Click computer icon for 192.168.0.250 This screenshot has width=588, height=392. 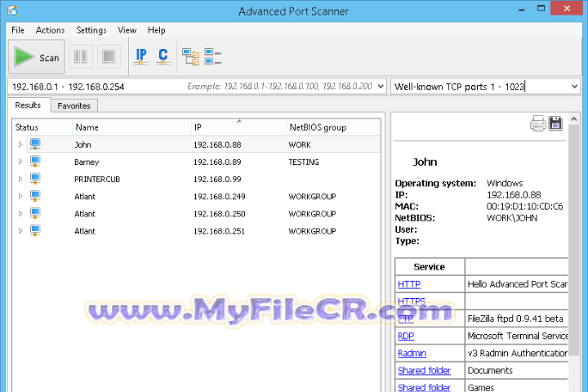35,213
